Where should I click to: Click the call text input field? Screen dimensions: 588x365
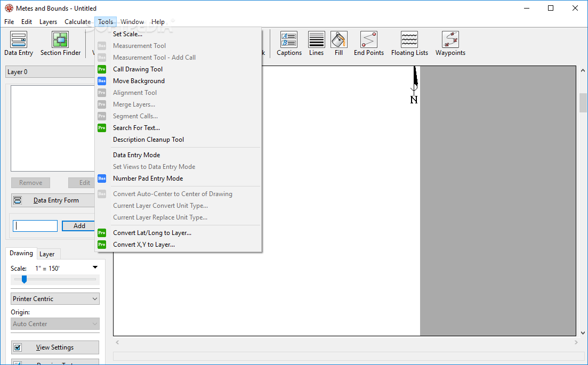[35, 225]
